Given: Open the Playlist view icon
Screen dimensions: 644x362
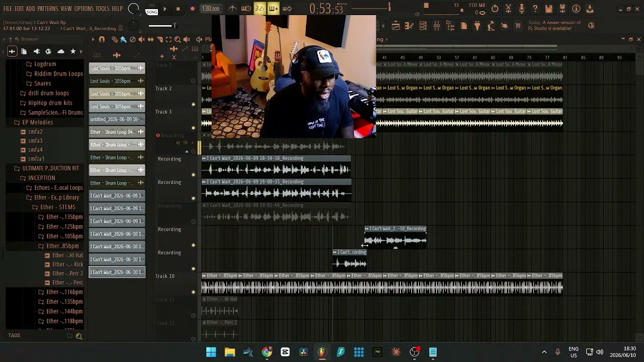Looking at the screenshot, I should tap(395, 26).
